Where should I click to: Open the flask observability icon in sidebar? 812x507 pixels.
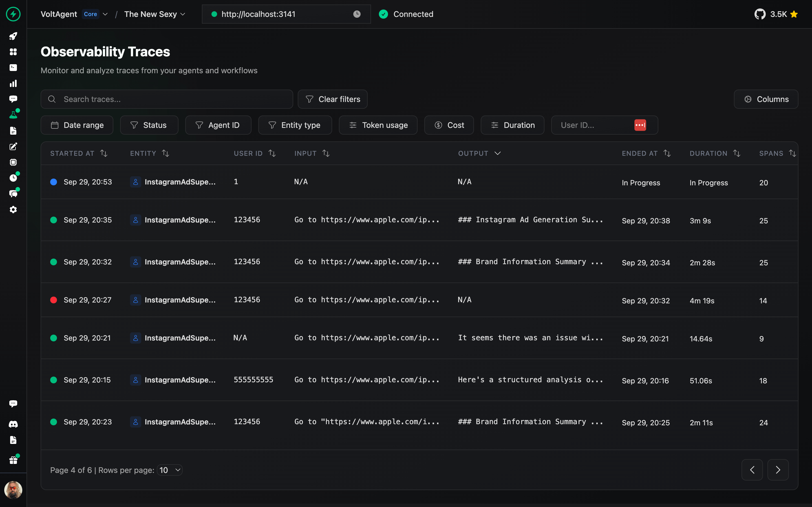(x=14, y=114)
